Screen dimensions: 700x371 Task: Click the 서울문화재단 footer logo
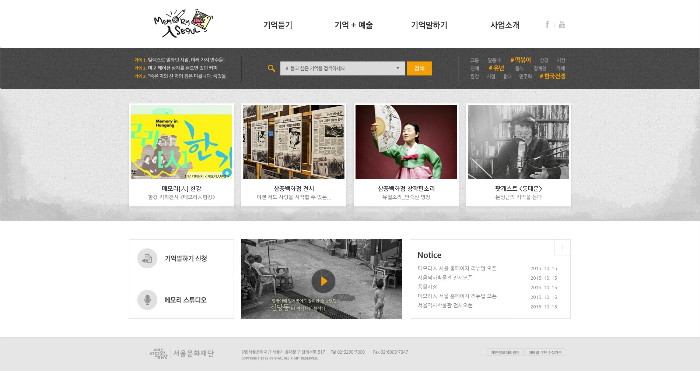tap(182, 354)
